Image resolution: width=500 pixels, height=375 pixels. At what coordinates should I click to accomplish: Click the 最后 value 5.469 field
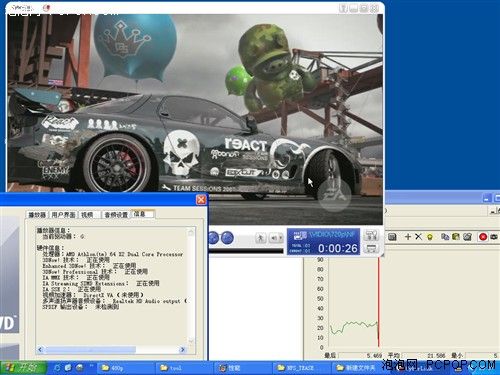coord(361,356)
